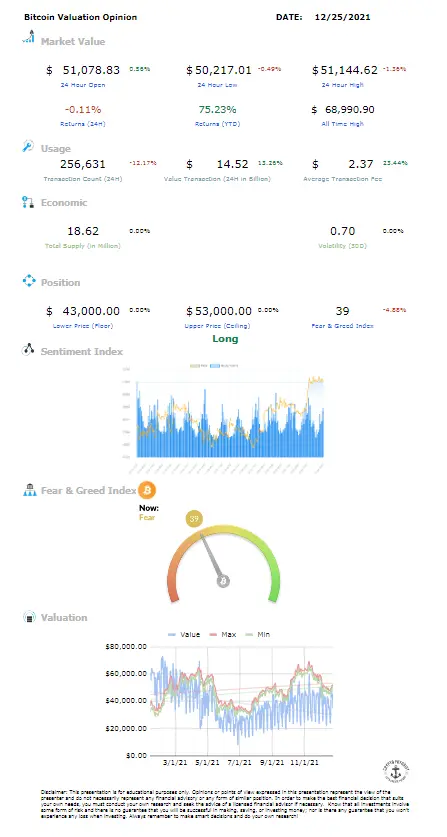Click the Now: label above the gauge
Screen dimensions: 447x837
pyautogui.click(x=148, y=508)
